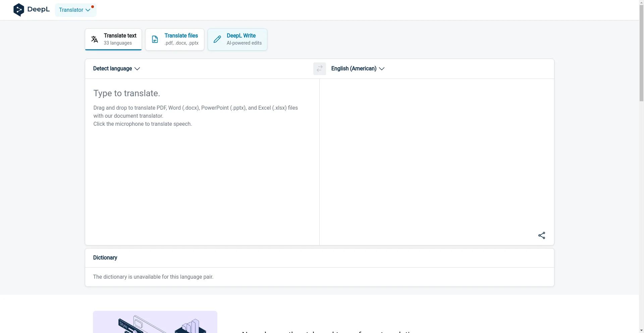Click the Dictionary heading
Image resolution: width=644 pixels, height=333 pixels.
pyautogui.click(x=105, y=258)
